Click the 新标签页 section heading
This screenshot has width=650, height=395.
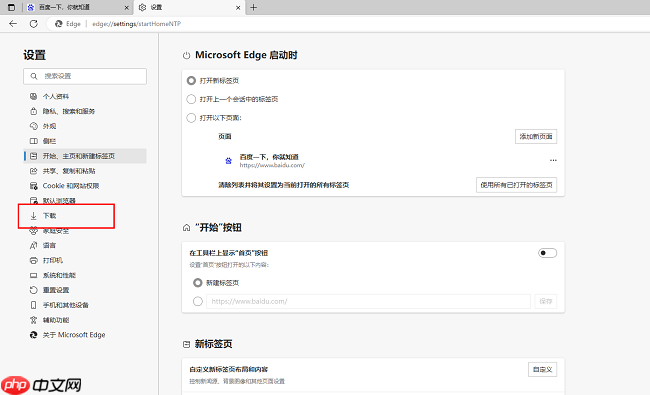coord(213,344)
